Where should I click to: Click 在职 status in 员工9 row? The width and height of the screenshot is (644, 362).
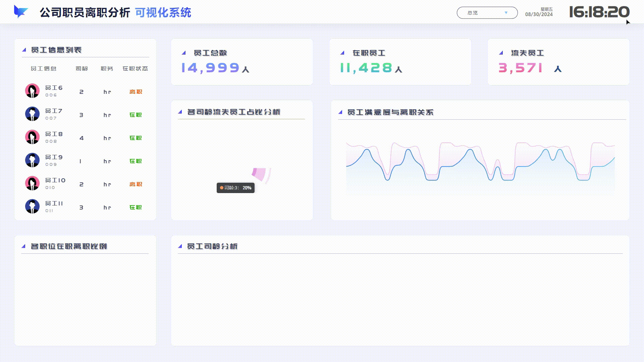[136, 161]
